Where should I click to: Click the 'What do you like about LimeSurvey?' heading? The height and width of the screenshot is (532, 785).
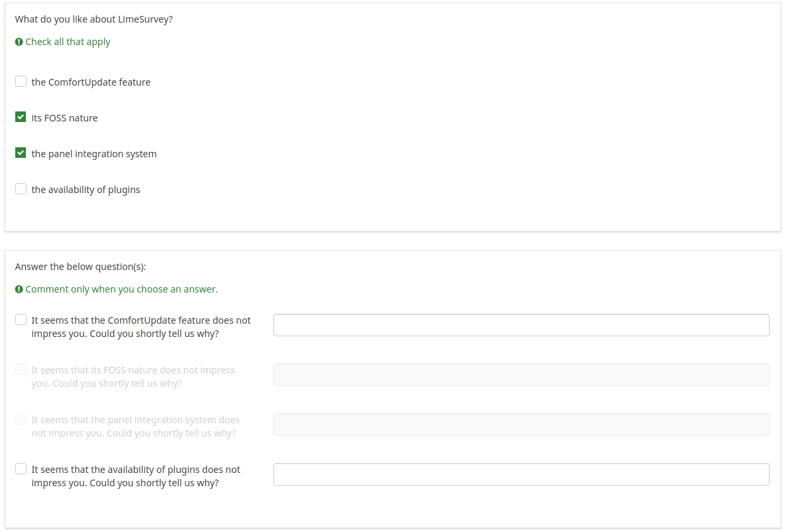pyautogui.click(x=94, y=19)
